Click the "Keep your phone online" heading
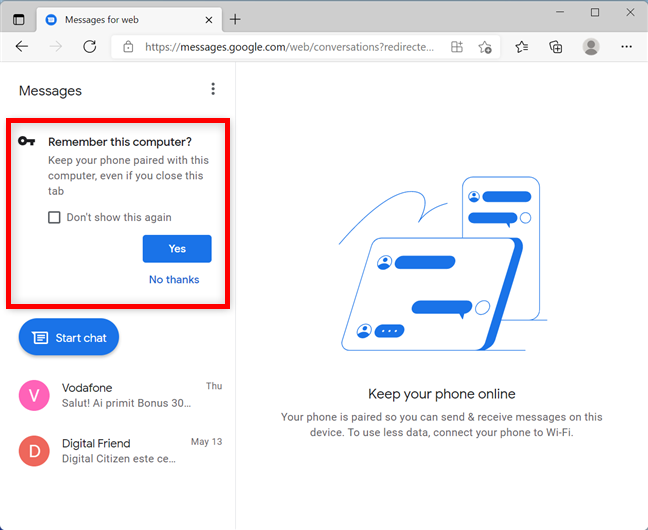 click(x=441, y=394)
